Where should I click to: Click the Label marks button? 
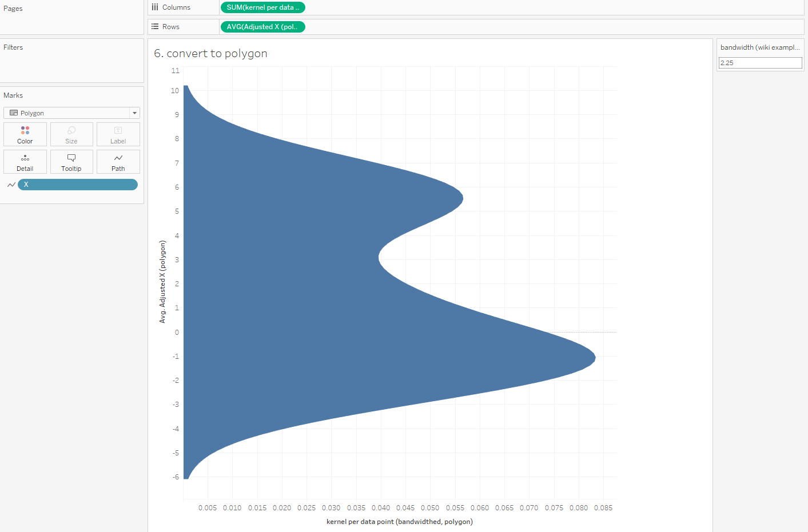click(118, 134)
